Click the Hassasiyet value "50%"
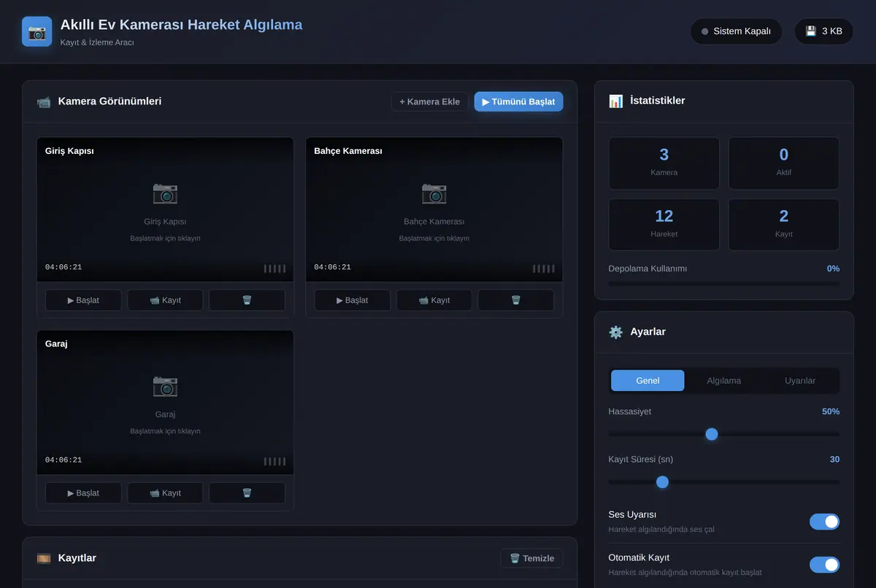The width and height of the screenshot is (876, 588). tap(831, 411)
